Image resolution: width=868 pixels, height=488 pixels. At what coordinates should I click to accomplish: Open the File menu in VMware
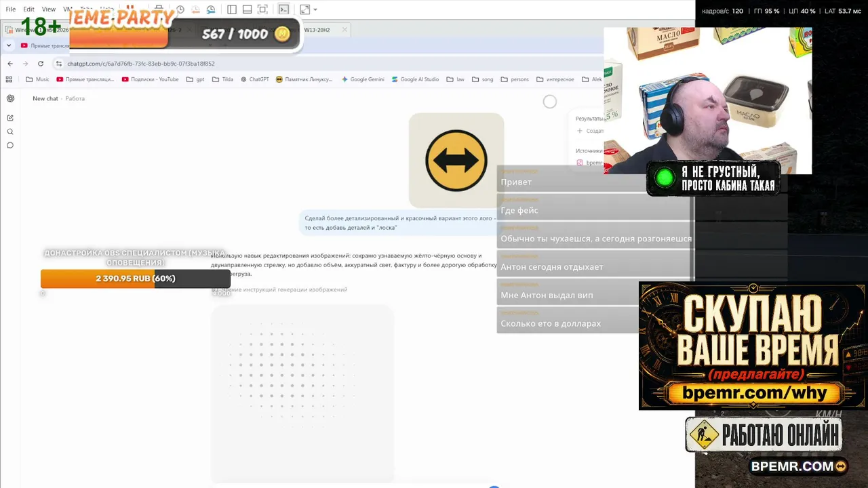pos(11,9)
